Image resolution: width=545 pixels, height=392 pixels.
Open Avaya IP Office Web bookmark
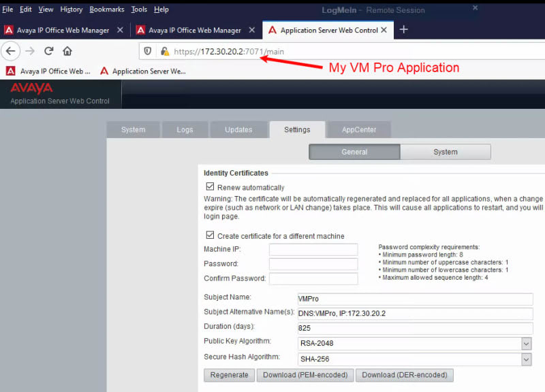tap(48, 71)
